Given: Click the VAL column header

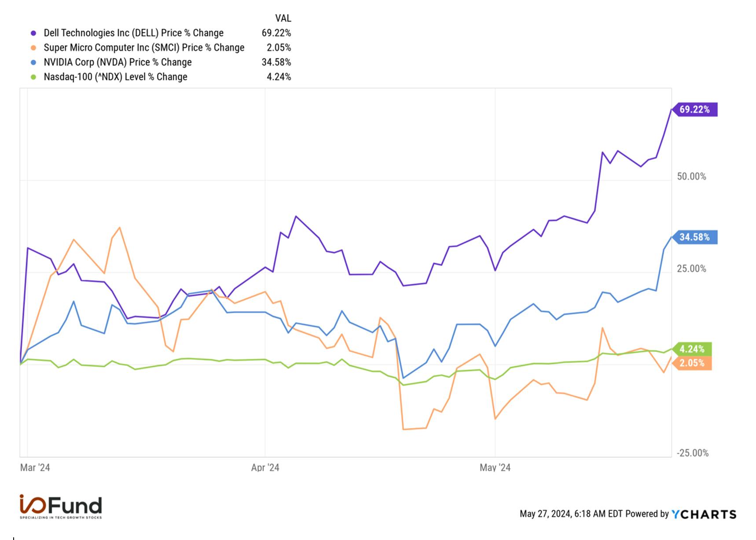Looking at the screenshot, I should (x=283, y=18).
